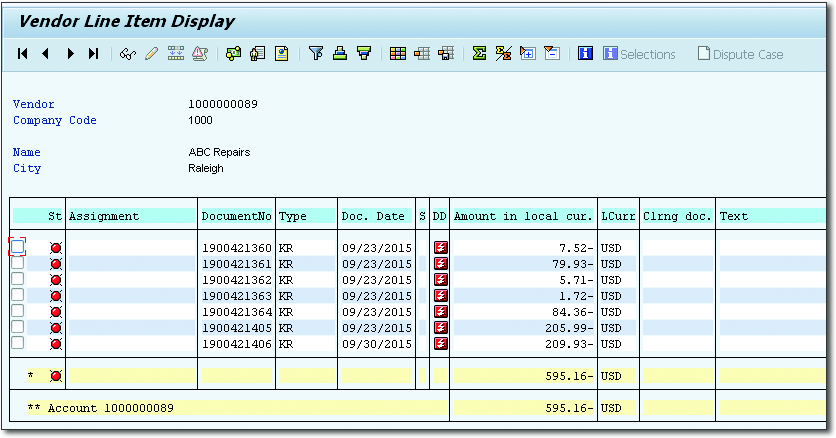Tick checkbox for document 1900421405
Screen dimensions: 836x438
[18, 327]
